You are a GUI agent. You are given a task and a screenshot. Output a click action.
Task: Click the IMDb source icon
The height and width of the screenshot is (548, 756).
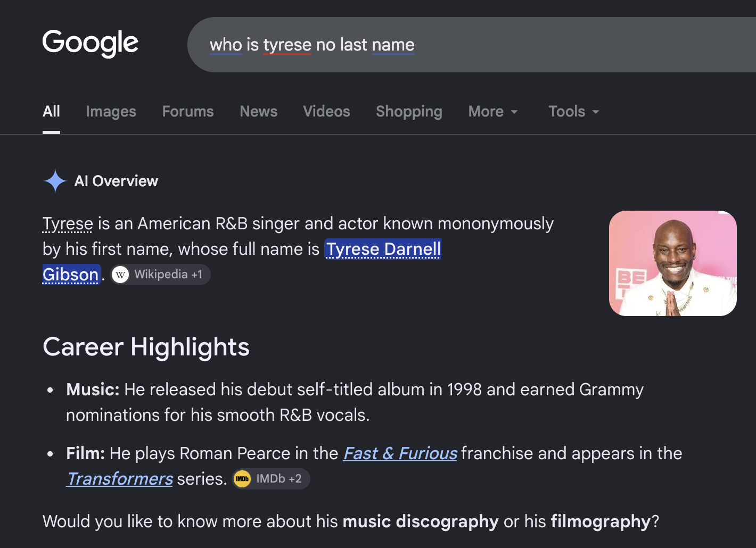click(242, 479)
